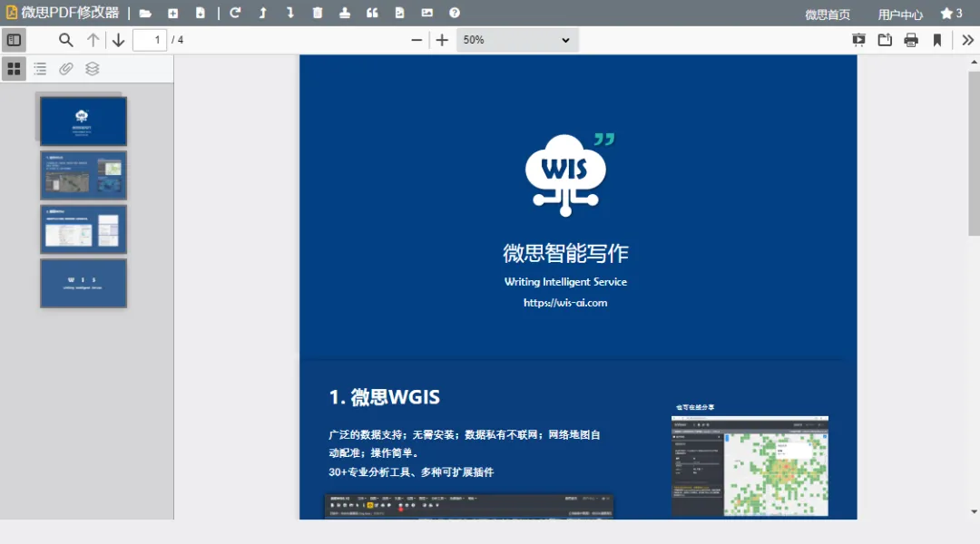
Task: Click the quotation marks icon
Action: click(372, 13)
